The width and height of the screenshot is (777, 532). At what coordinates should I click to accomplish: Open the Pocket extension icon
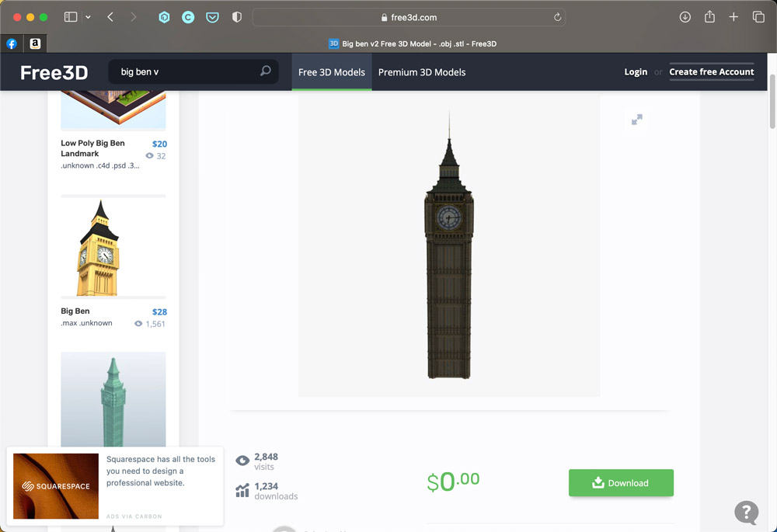pos(212,17)
